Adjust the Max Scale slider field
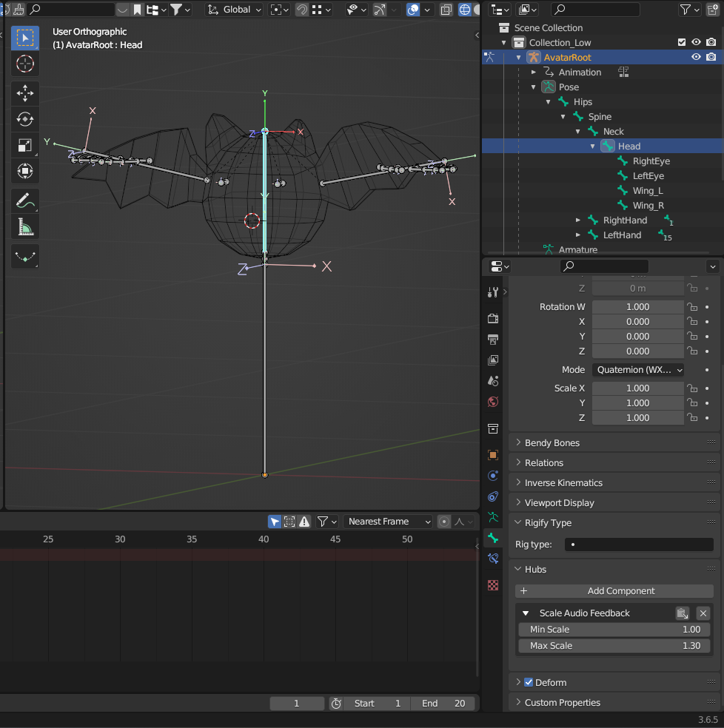This screenshot has height=728, width=724. [x=614, y=646]
